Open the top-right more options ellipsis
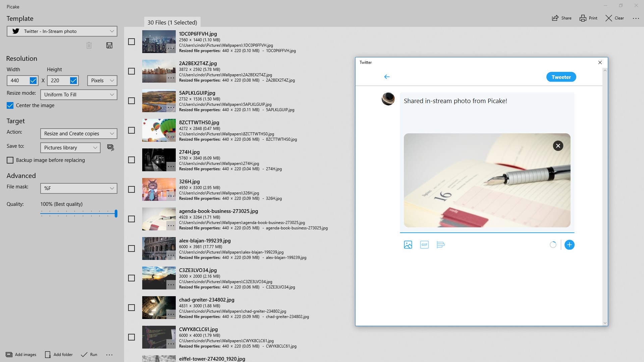 (x=636, y=18)
